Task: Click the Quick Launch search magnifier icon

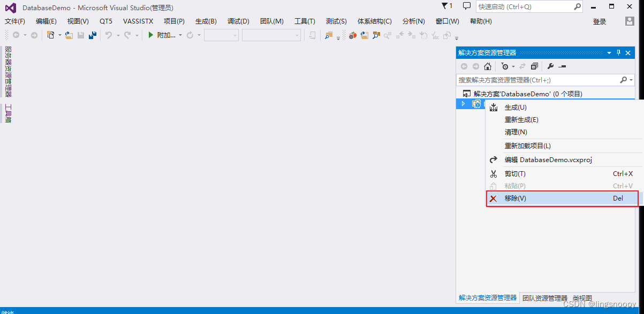Action: pos(578,6)
